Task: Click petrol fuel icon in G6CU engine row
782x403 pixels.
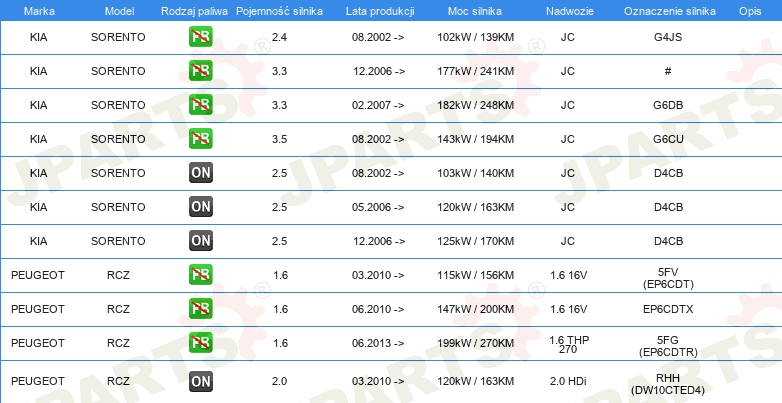Action: (x=200, y=139)
